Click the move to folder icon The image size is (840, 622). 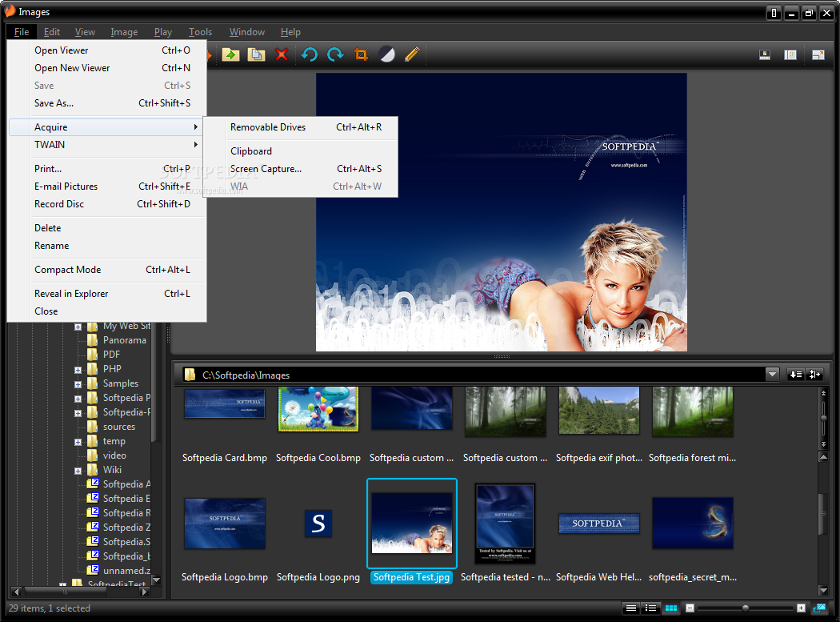pyautogui.click(x=230, y=54)
